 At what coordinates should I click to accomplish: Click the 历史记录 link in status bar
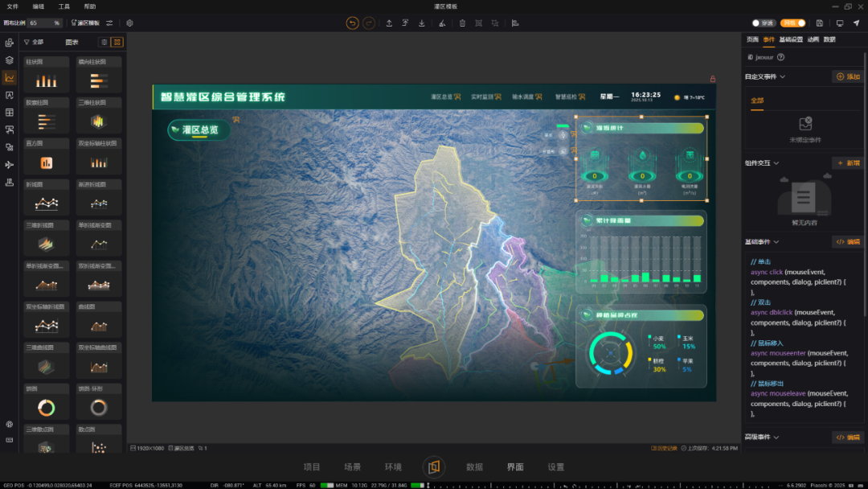coord(665,449)
